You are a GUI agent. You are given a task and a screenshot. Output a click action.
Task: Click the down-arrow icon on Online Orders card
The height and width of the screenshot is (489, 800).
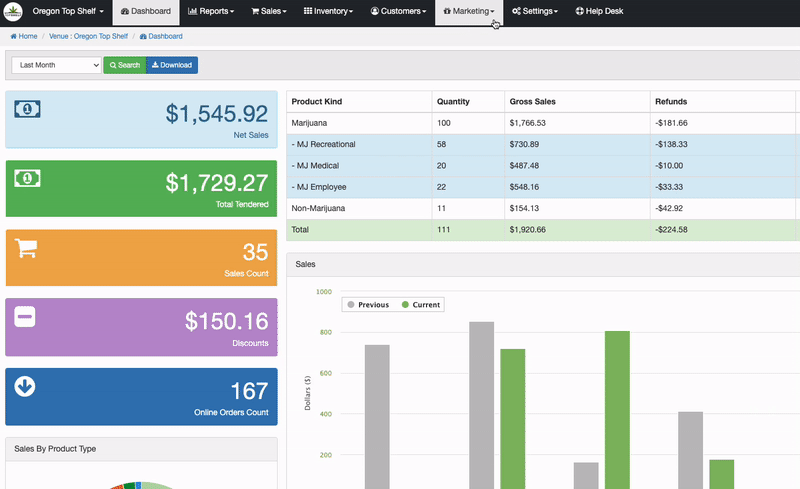[24, 386]
